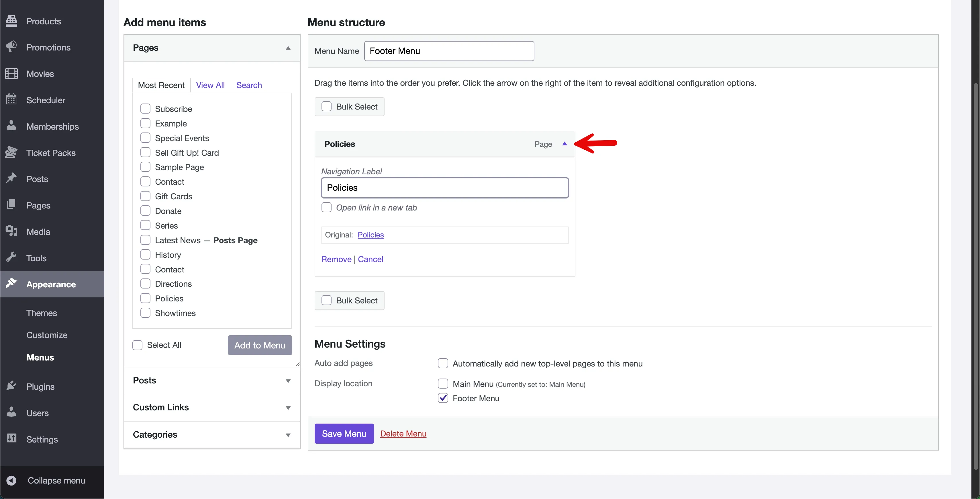Click the Menu Name input field
The width and height of the screenshot is (980, 499).
[x=449, y=51]
